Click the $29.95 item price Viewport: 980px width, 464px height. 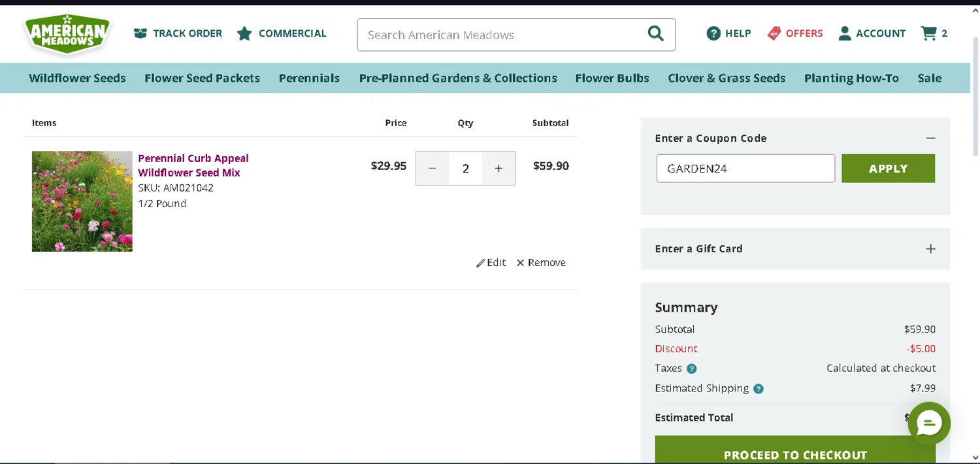click(x=389, y=166)
